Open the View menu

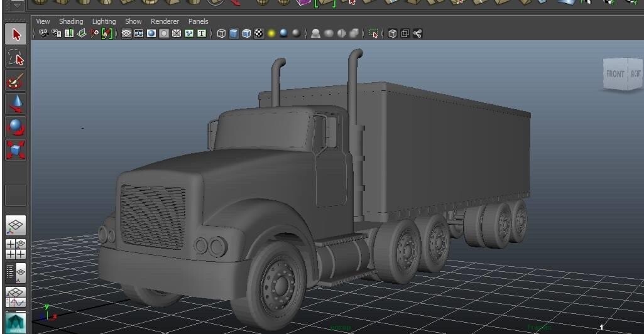43,21
